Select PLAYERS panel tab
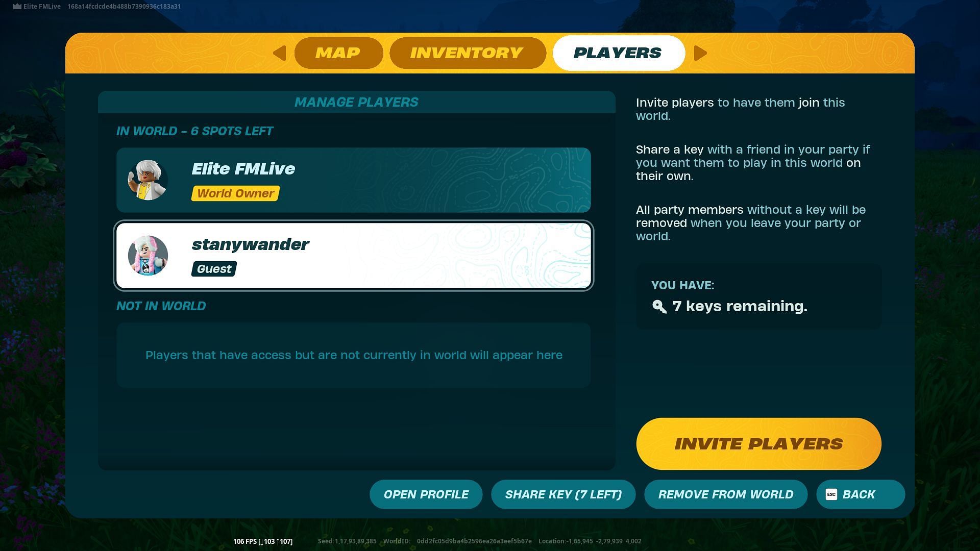The width and height of the screenshot is (980, 551). pyautogui.click(x=617, y=53)
